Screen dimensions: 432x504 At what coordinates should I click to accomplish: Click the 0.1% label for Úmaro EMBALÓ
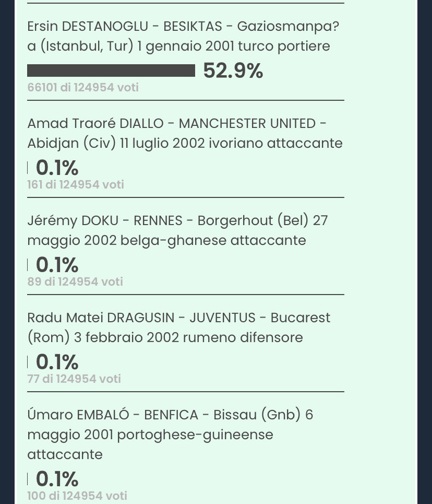coord(57,479)
